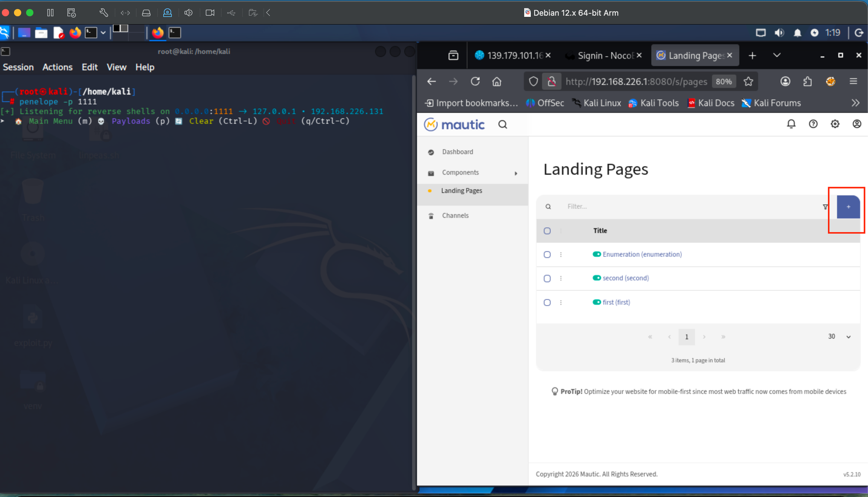Click the volume icon in the Kali panel

(779, 33)
